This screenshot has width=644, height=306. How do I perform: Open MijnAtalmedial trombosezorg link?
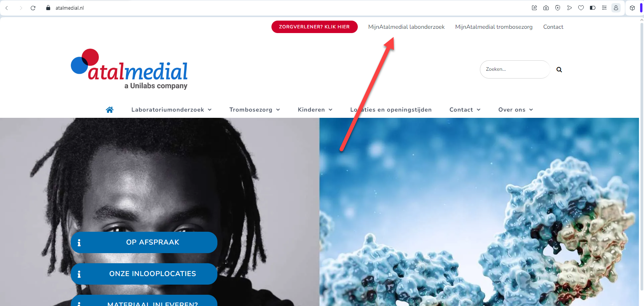tap(494, 27)
